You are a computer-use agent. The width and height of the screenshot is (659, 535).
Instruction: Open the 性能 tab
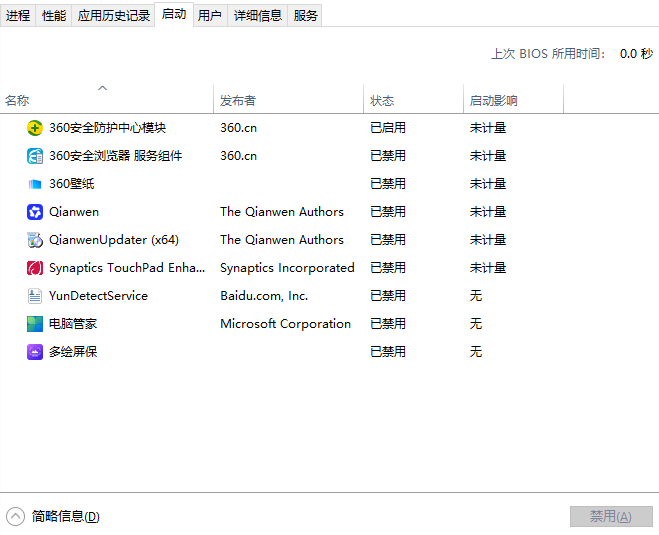pyautogui.click(x=54, y=16)
